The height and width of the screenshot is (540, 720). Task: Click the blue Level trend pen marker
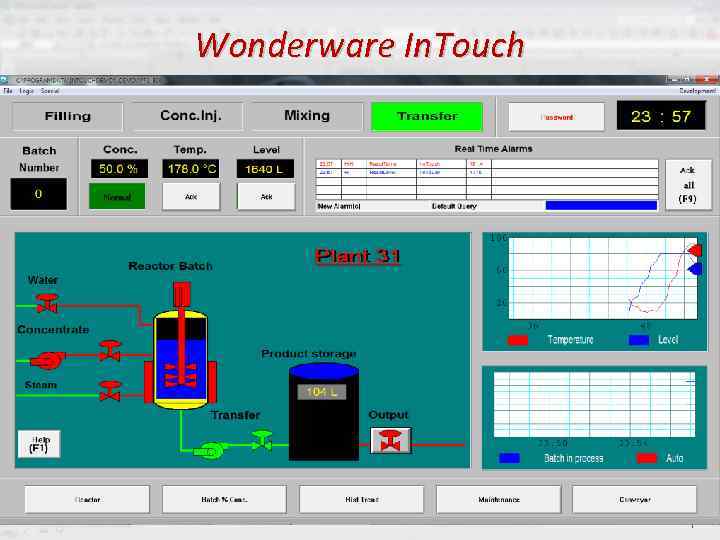694,269
